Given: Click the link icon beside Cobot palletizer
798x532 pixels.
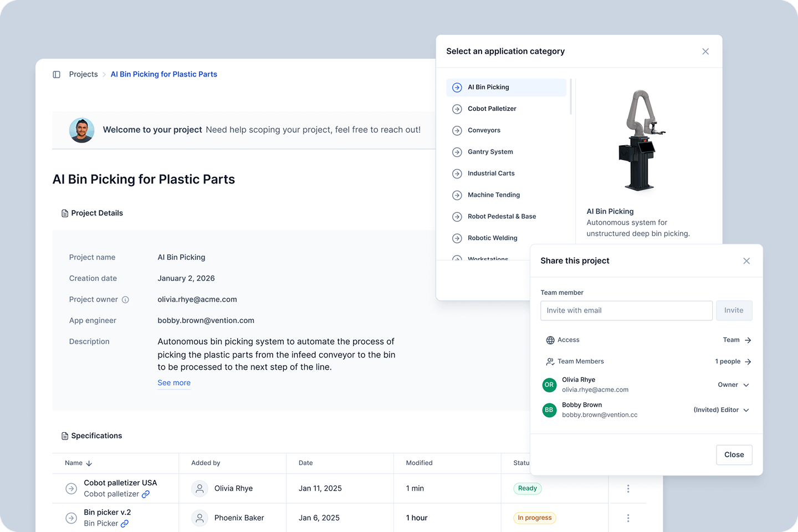Looking at the screenshot, I should tap(146, 494).
